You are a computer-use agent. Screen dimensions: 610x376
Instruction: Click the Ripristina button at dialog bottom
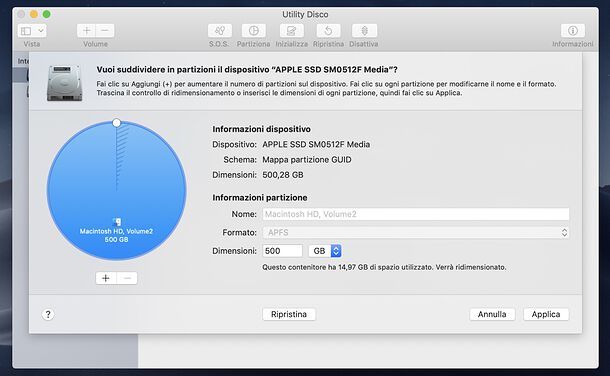coord(289,314)
